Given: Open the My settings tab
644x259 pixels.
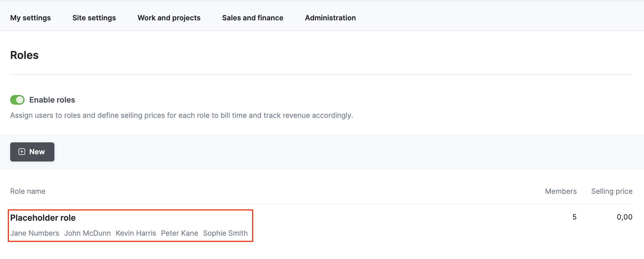Looking at the screenshot, I should click(x=30, y=18).
